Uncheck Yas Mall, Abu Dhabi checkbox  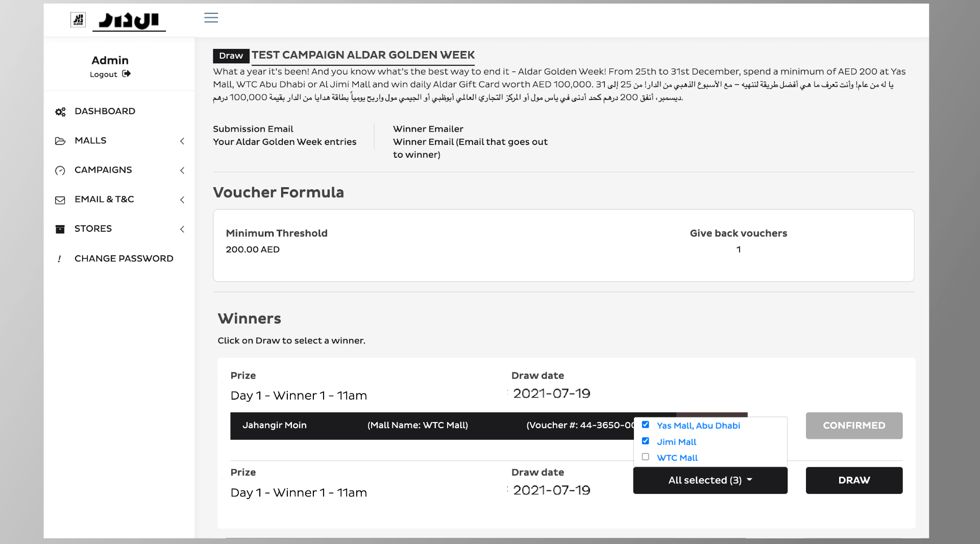pyautogui.click(x=646, y=425)
